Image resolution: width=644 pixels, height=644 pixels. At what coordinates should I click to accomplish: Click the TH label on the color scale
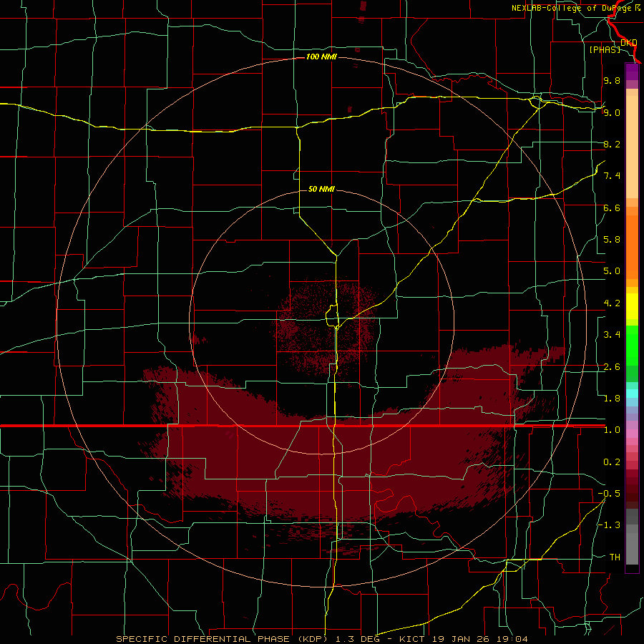tap(615, 557)
